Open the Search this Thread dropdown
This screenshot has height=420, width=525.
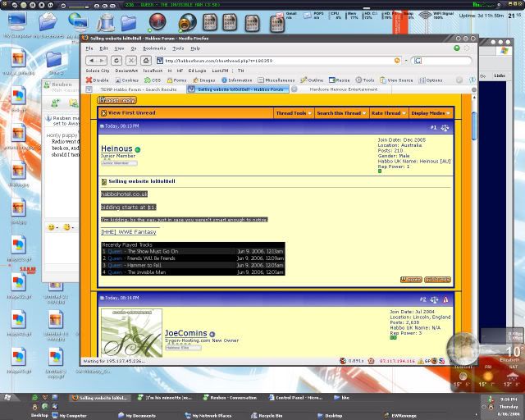click(x=340, y=113)
